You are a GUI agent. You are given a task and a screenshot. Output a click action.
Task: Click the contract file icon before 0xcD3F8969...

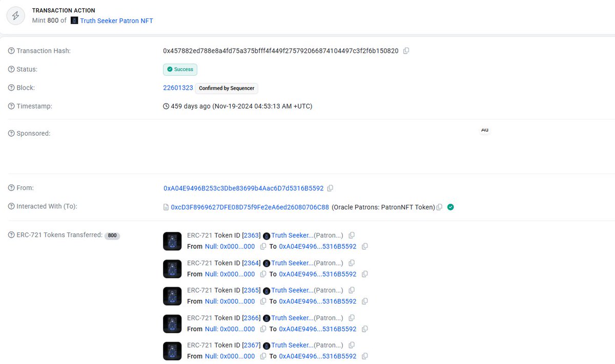(x=166, y=207)
